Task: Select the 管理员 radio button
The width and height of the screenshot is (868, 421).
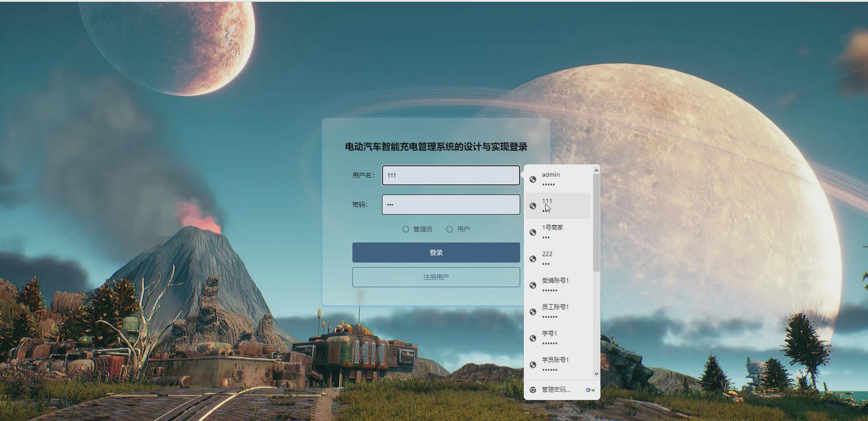Action: 405,229
